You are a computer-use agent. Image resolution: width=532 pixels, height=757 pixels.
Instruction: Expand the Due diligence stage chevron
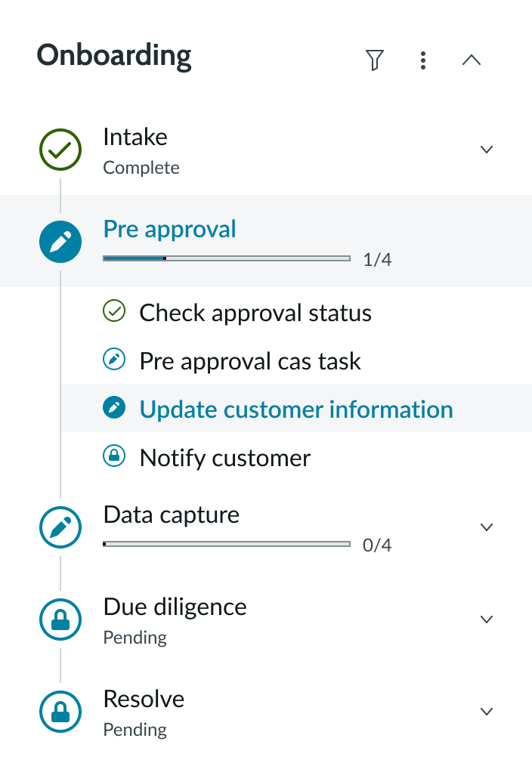(x=487, y=620)
